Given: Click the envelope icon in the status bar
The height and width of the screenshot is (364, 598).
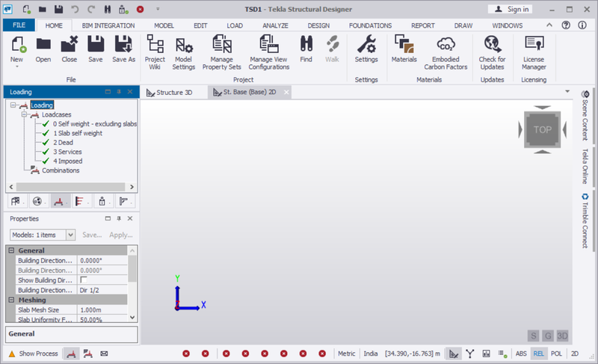Looking at the screenshot, I should [104, 354].
